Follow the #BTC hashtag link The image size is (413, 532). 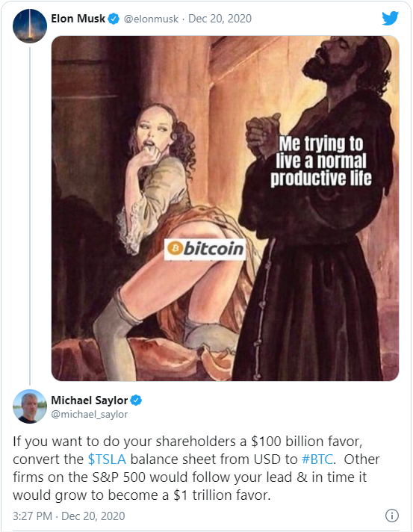[x=317, y=459]
